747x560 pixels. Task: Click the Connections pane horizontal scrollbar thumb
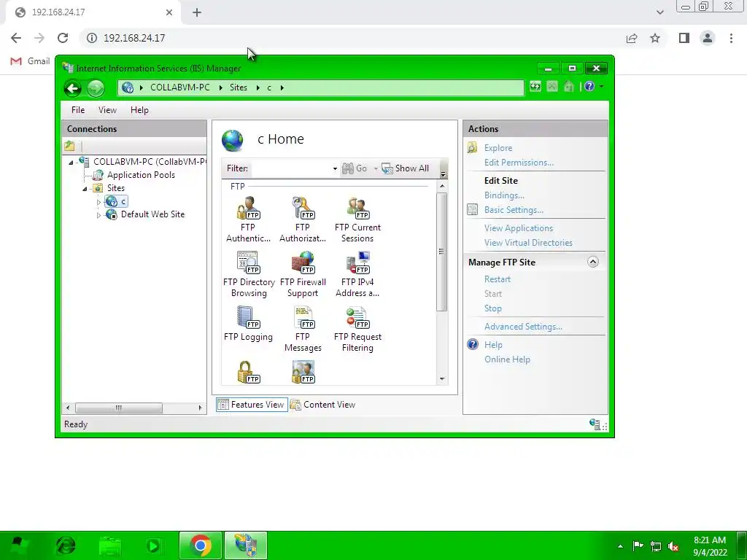click(119, 408)
